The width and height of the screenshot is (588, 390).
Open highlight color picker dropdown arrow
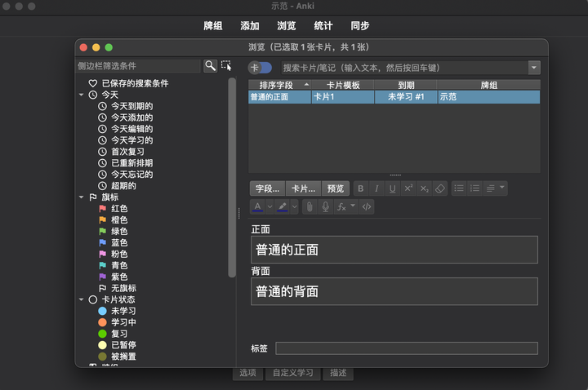(x=294, y=206)
